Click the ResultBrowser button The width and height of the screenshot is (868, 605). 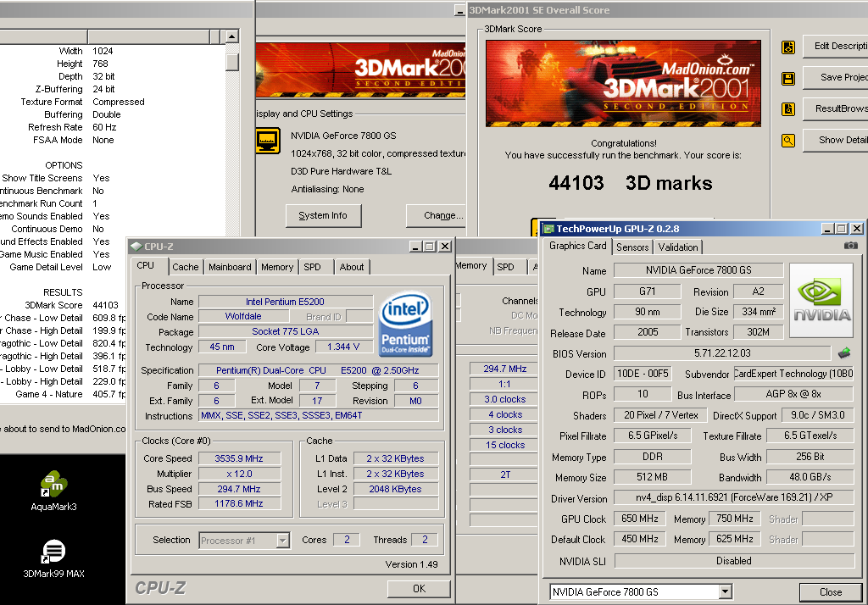(x=836, y=108)
